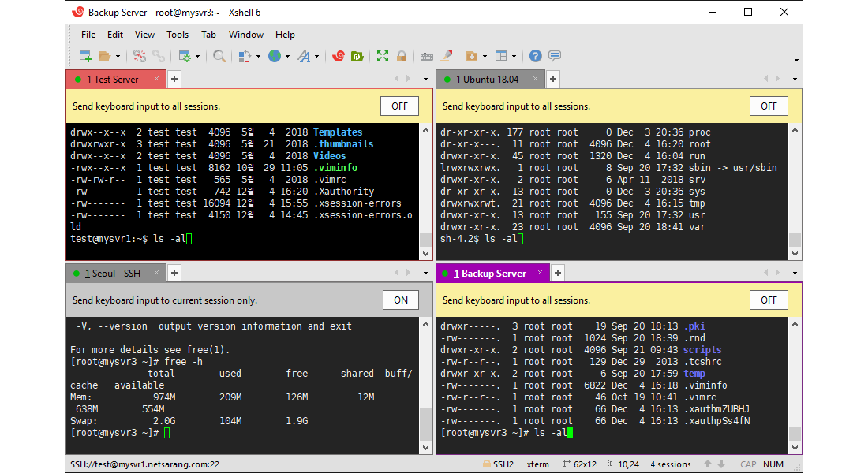Viewport: 868px width, 473px height.
Task: Launch Xmanager with the red swirl icon
Action: (x=339, y=56)
